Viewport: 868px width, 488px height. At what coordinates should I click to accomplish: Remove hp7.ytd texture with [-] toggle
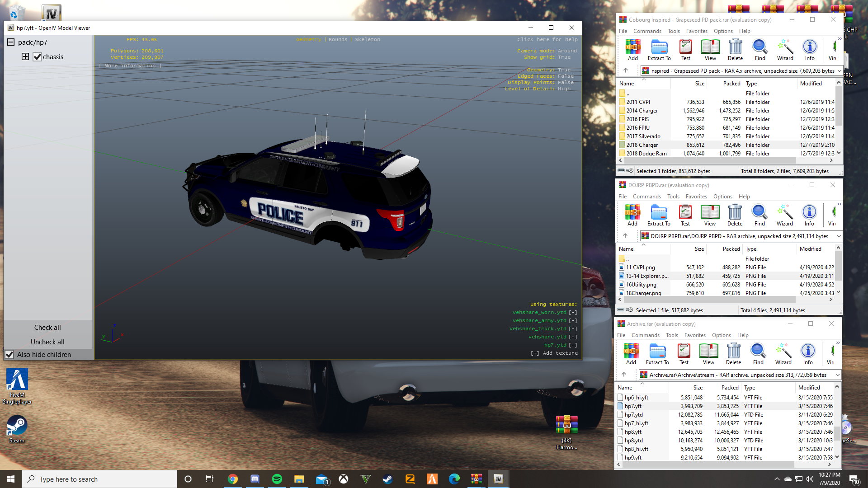point(573,345)
